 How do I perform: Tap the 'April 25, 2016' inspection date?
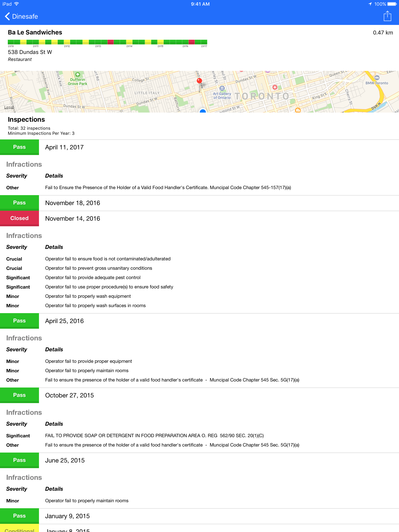[64, 321]
